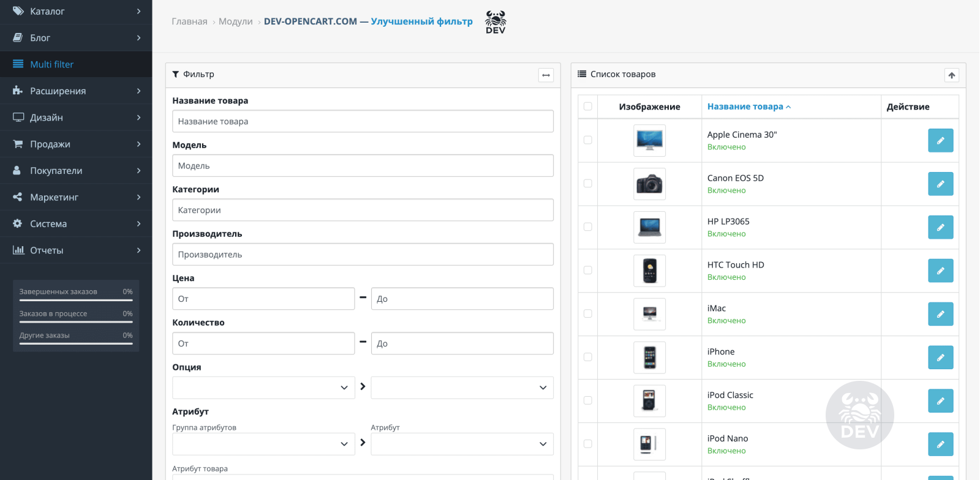Edit iPod Nano with pencil button

pyautogui.click(x=941, y=444)
